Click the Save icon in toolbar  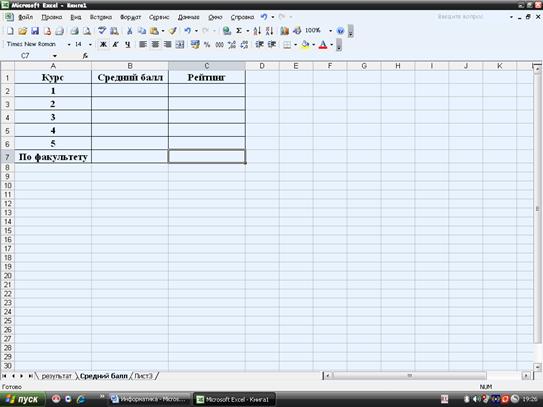coord(35,31)
